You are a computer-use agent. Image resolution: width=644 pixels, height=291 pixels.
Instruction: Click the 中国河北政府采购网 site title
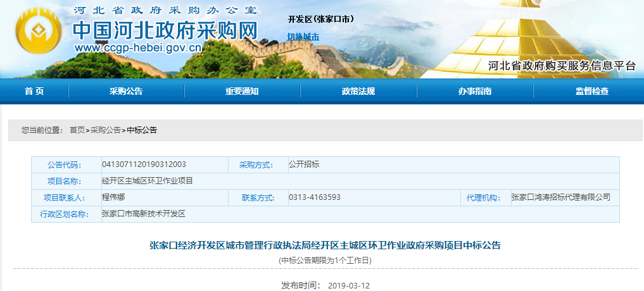(166, 30)
